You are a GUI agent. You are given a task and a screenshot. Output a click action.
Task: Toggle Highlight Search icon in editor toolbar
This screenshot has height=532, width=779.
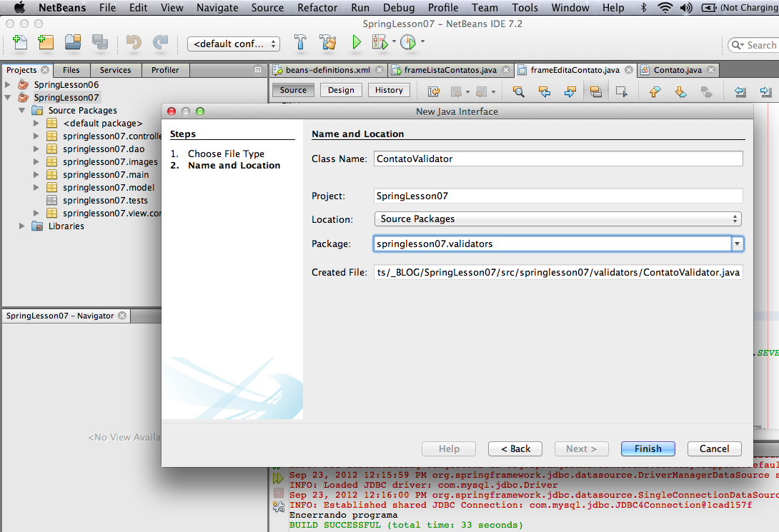click(x=595, y=91)
